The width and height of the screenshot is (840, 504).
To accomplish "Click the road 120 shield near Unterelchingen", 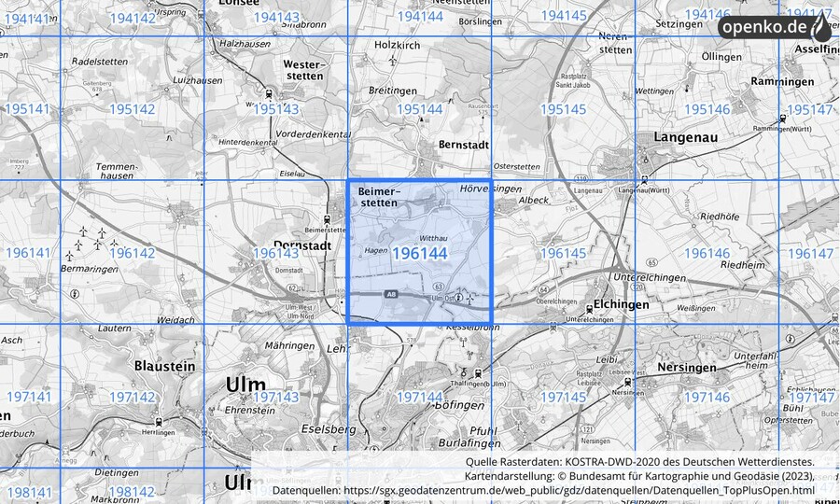I will tap(638, 287).
